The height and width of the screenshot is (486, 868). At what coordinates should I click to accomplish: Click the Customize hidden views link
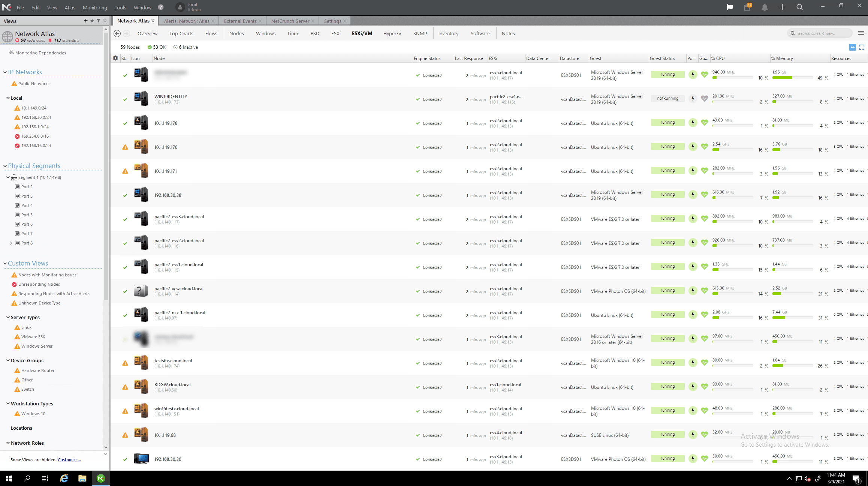[69, 460]
